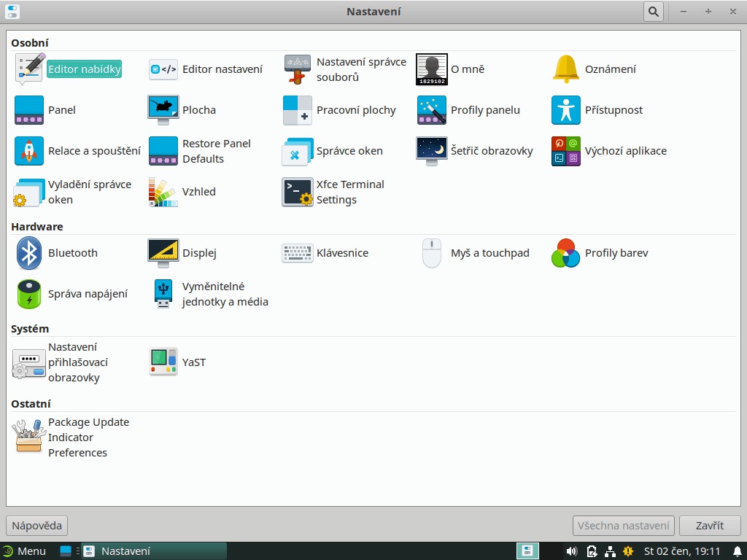Image resolution: width=747 pixels, height=560 pixels.
Task: Click the clock showing St 02 čen, 19:11
Action: click(682, 551)
